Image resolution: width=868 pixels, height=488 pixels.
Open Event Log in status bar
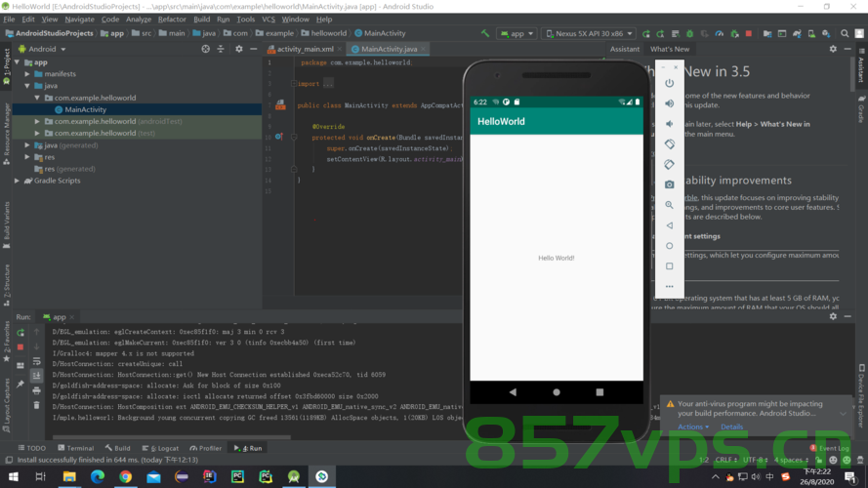(829, 448)
